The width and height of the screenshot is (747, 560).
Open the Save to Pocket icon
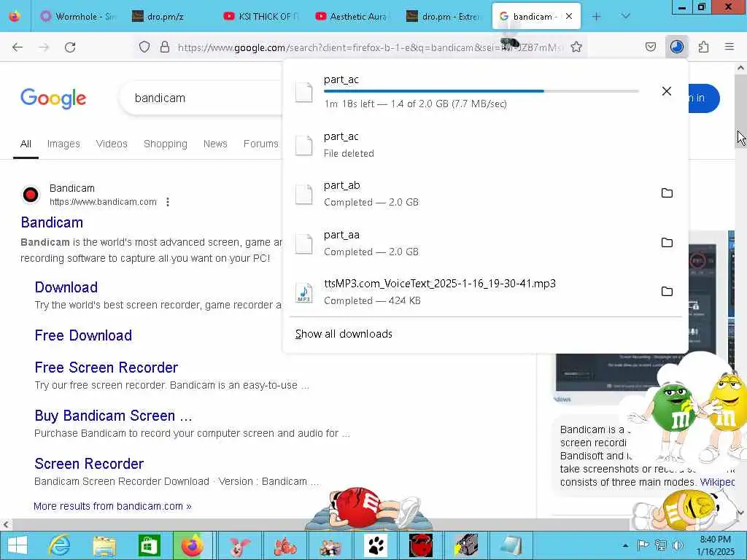[x=650, y=47]
